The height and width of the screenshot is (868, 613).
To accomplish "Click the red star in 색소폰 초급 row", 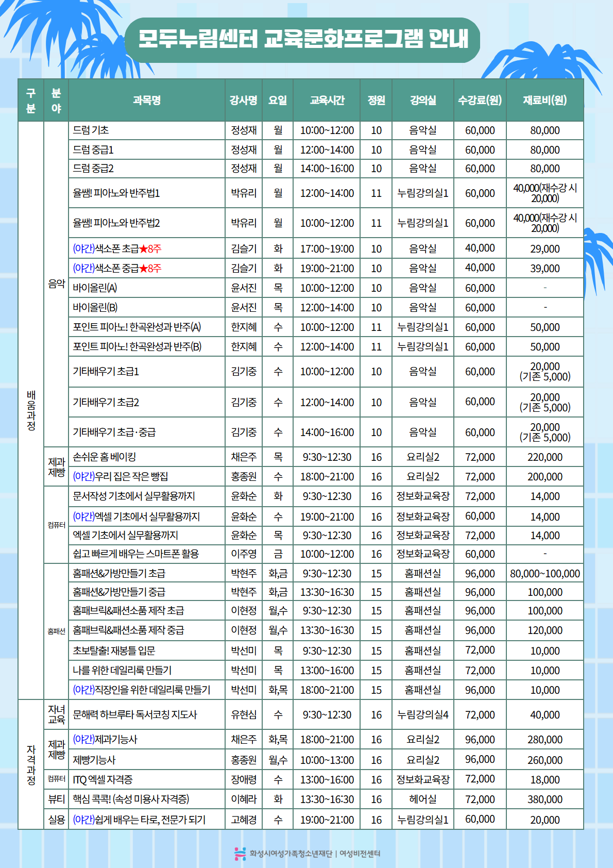I will pyautogui.click(x=143, y=249).
